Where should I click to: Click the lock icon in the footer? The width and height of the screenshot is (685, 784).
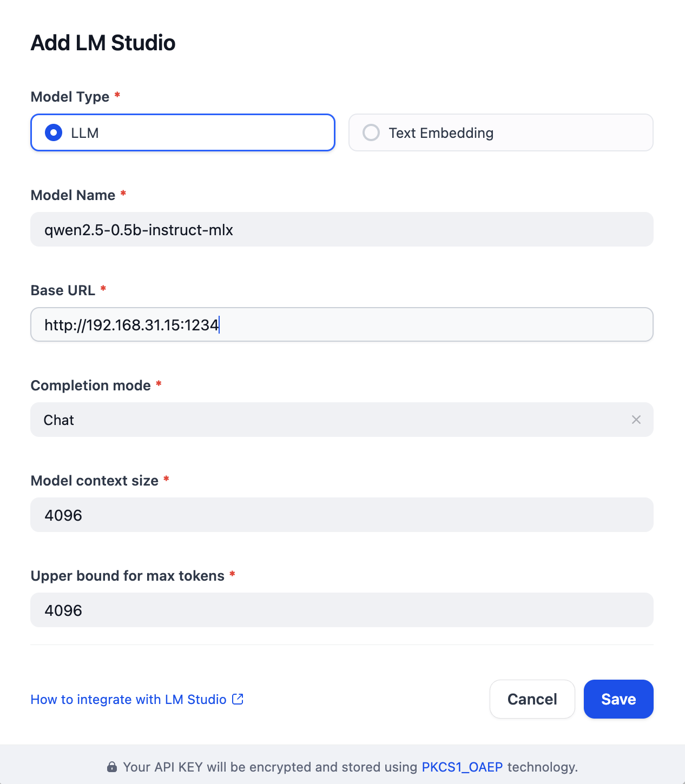coord(112,767)
